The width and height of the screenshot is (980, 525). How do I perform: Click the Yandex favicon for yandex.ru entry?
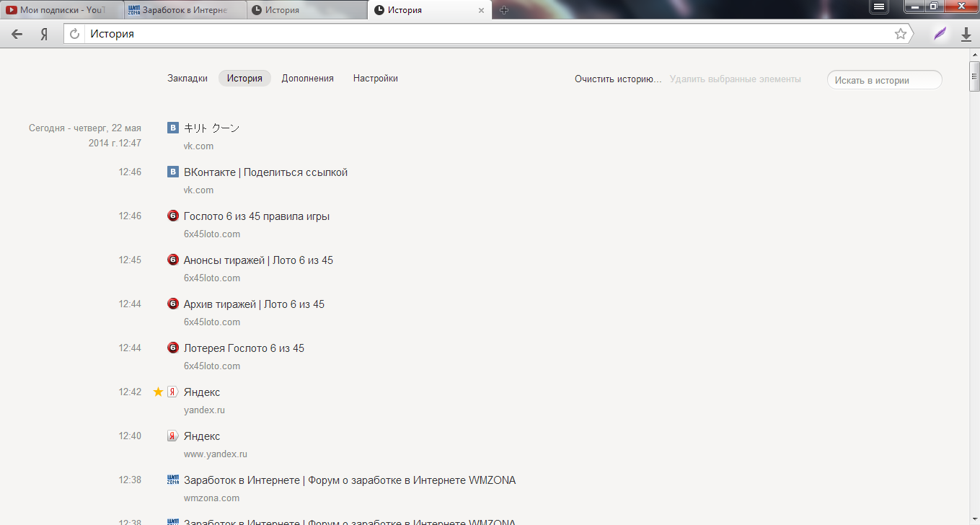(x=173, y=392)
